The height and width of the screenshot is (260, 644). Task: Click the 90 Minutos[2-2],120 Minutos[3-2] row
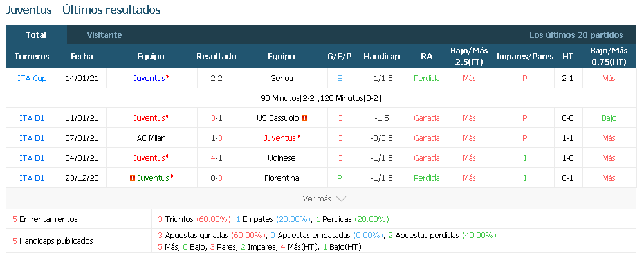321,98
